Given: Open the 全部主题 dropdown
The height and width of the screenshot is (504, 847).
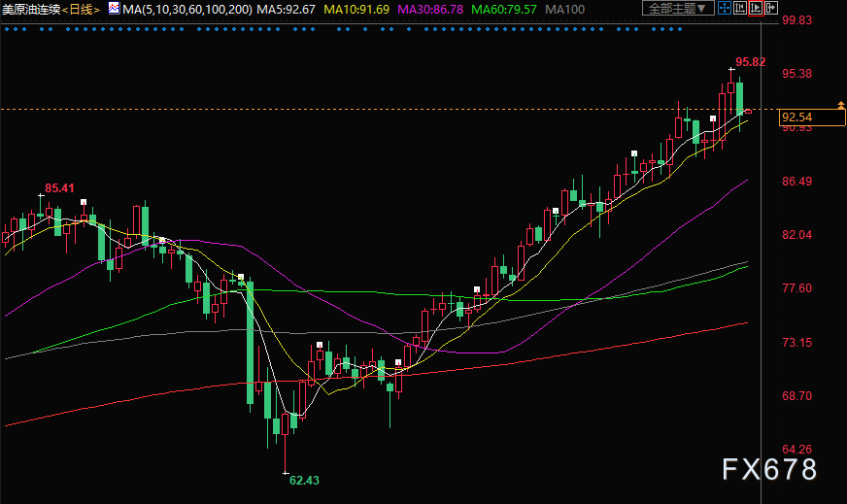Looking at the screenshot, I should point(678,8).
